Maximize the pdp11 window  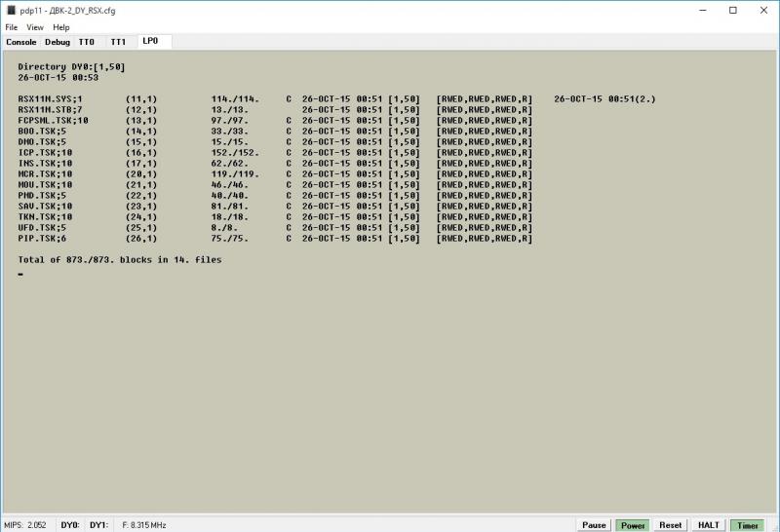pos(732,10)
